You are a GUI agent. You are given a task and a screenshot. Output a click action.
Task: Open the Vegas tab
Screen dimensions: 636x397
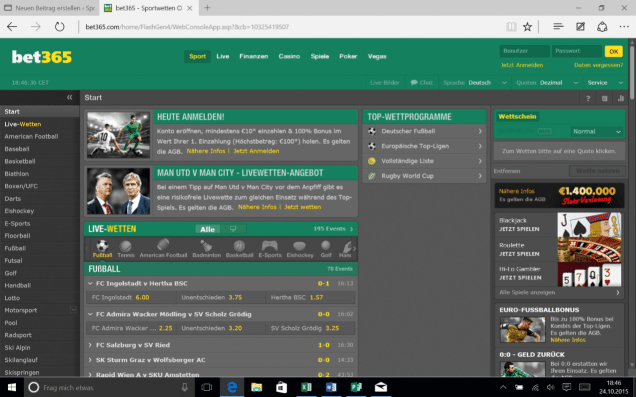[377, 56]
